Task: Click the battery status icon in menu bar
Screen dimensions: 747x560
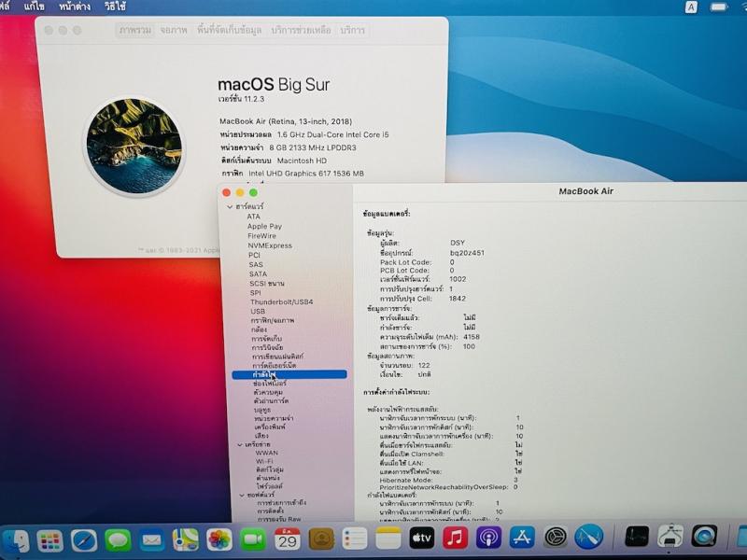Action: [718, 7]
